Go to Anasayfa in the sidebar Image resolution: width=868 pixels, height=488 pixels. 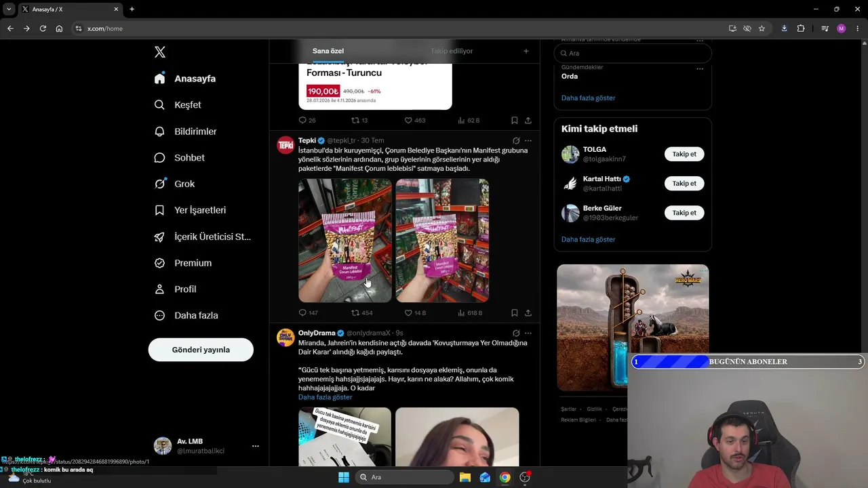(x=185, y=79)
